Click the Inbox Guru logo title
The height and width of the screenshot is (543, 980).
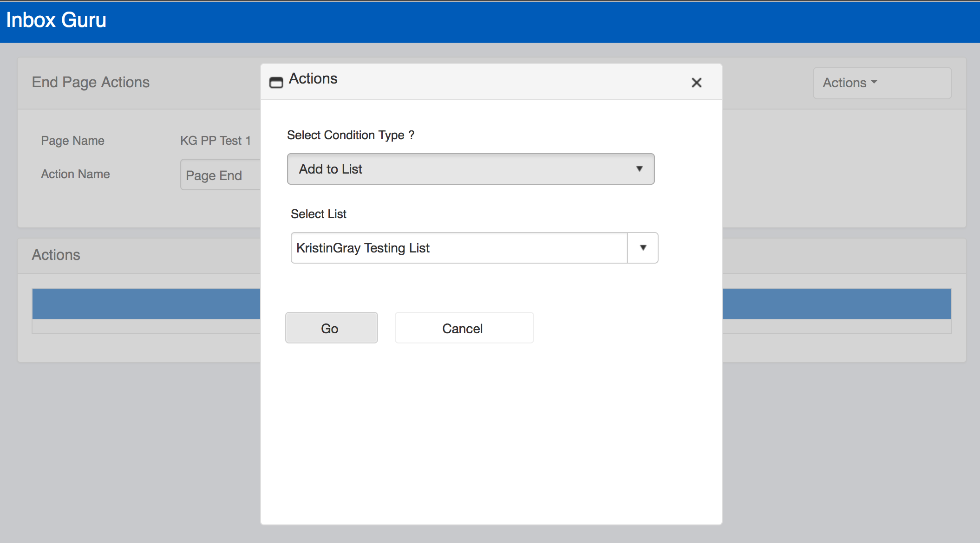coord(56,20)
